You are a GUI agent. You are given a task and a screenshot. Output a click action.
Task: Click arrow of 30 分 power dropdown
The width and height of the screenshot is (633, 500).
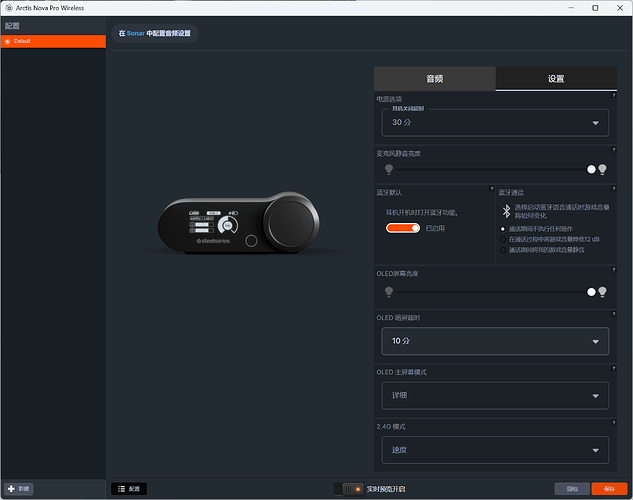coord(595,123)
